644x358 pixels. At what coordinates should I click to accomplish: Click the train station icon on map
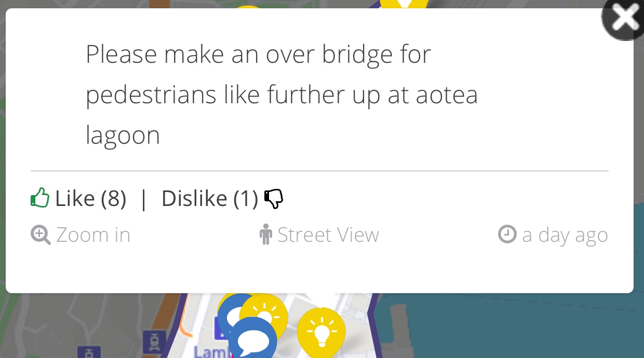click(154, 341)
